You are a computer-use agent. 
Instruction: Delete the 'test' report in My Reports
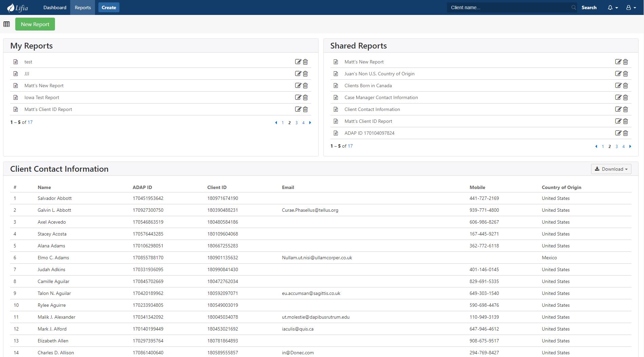pos(305,62)
